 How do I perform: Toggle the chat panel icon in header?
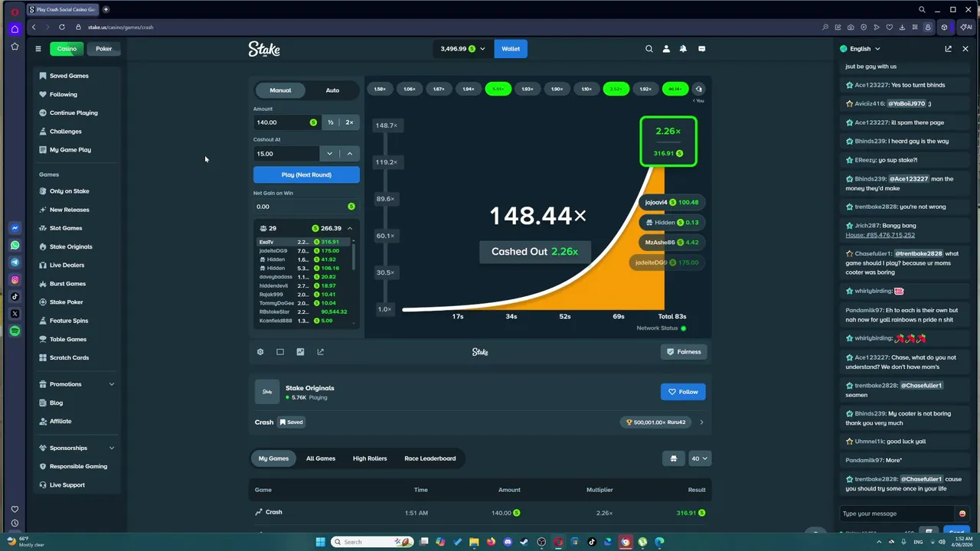[x=701, y=49]
